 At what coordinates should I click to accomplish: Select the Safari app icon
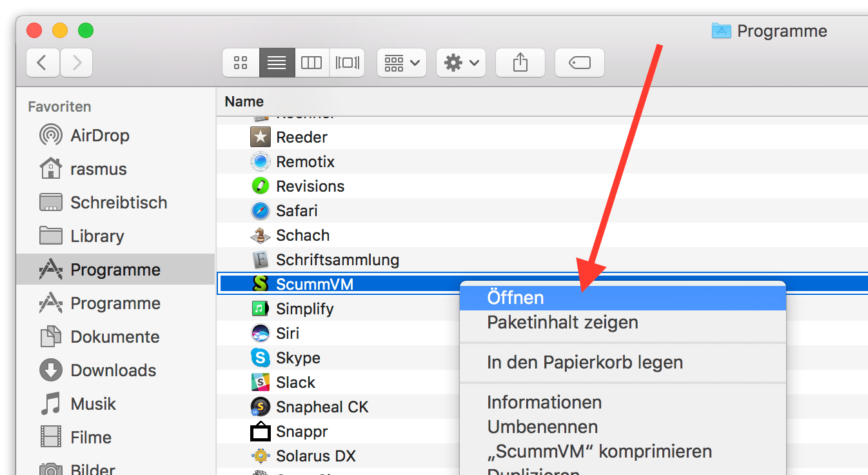260,210
